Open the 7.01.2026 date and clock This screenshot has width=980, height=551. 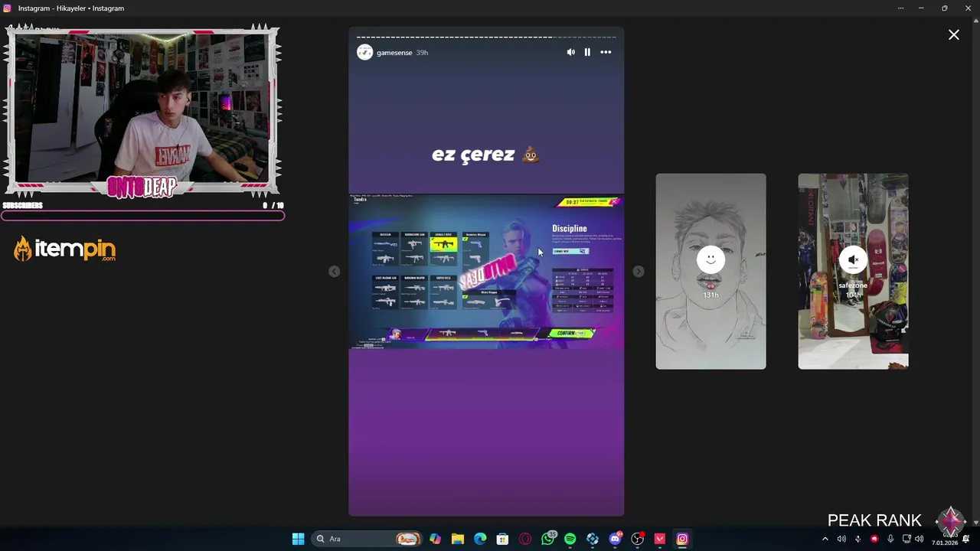click(x=945, y=539)
